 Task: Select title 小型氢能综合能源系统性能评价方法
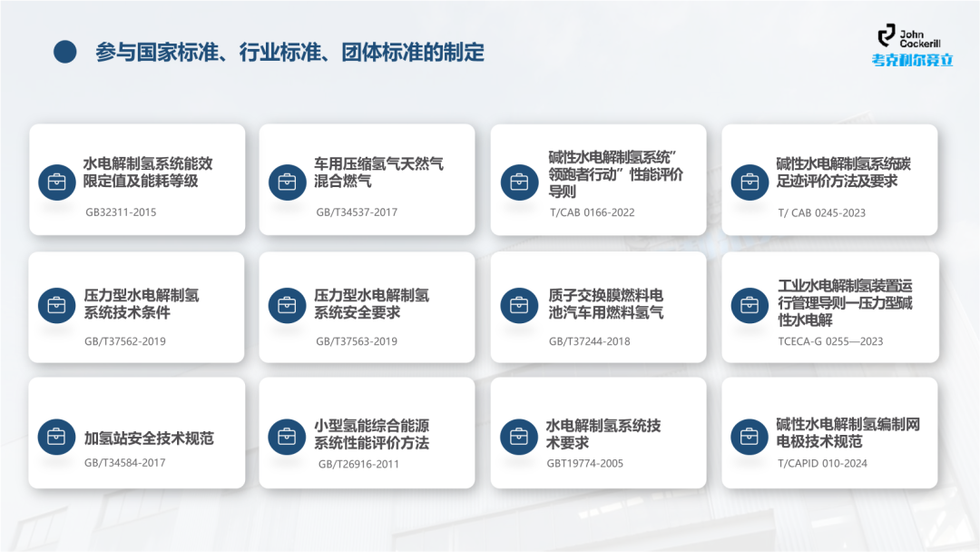click(x=372, y=435)
